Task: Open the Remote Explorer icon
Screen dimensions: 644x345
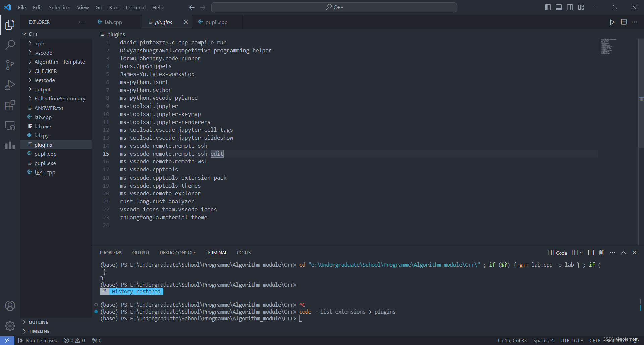Action: tap(10, 126)
